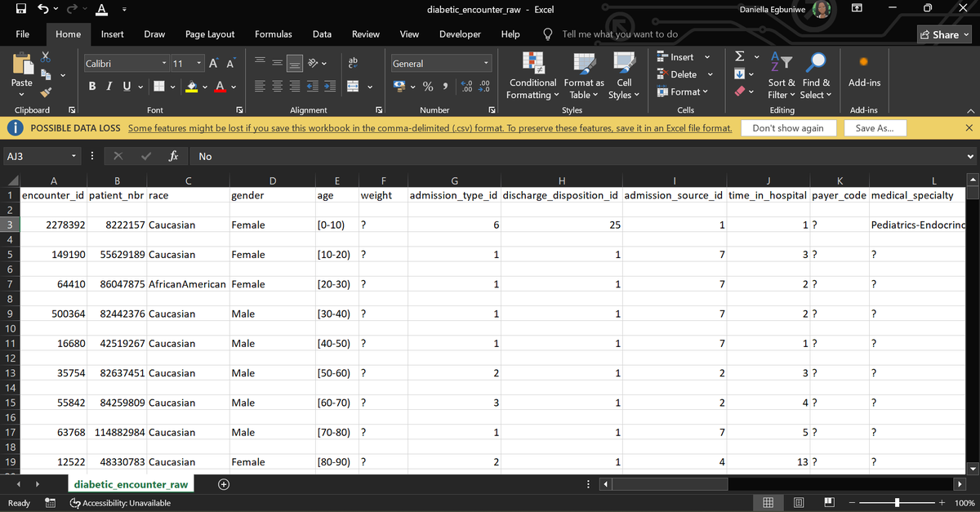Select Normal view in status bar
Image resolution: width=980 pixels, height=512 pixels.
click(768, 503)
